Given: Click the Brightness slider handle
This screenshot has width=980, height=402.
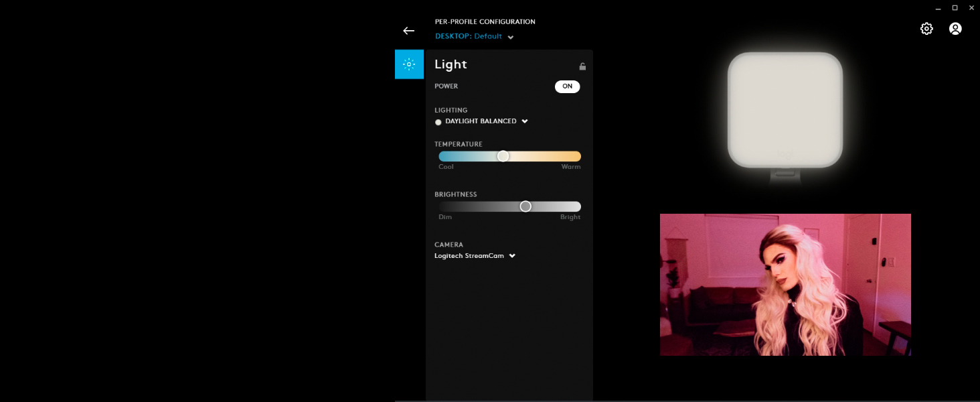Looking at the screenshot, I should (x=525, y=206).
